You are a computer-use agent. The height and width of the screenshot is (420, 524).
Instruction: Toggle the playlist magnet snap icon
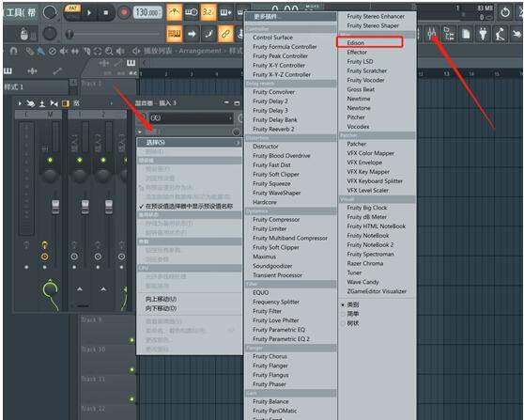pyautogui.click(x=13, y=51)
